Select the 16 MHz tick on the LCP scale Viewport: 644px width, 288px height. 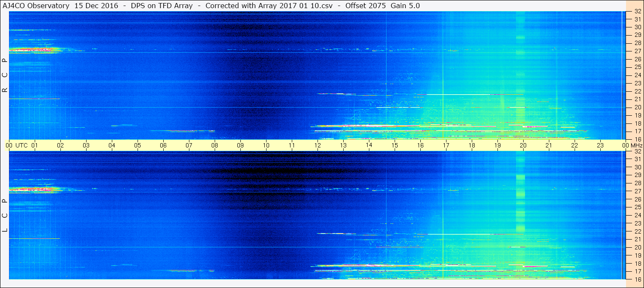click(x=637, y=279)
